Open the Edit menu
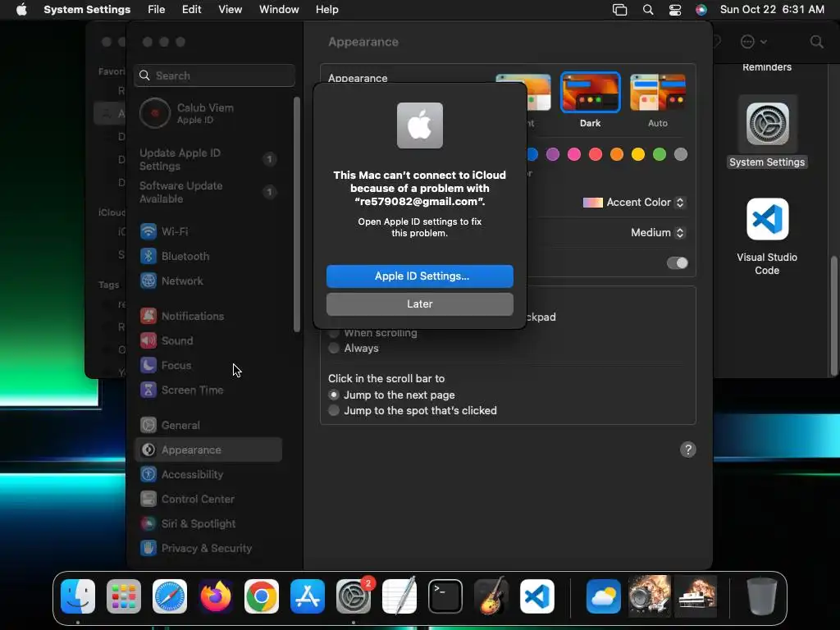This screenshot has height=630, width=840. 191,10
